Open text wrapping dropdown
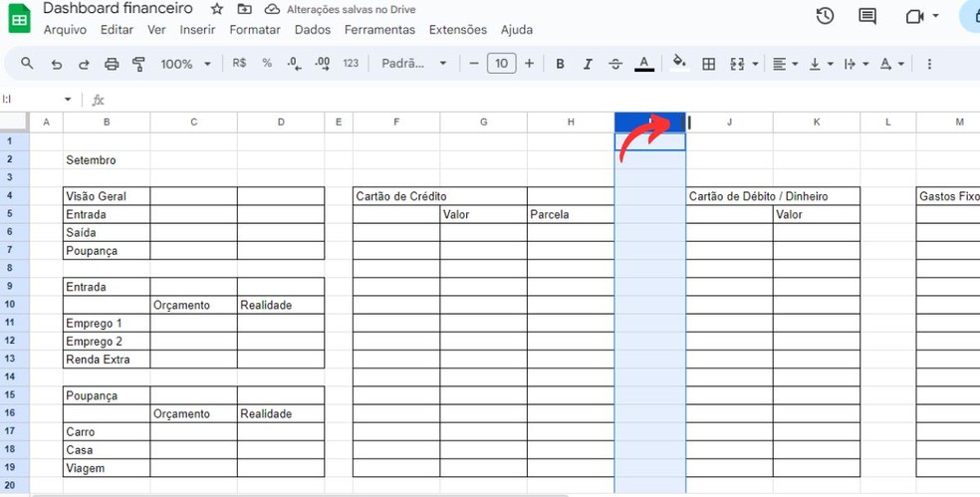 [x=856, y=64]
